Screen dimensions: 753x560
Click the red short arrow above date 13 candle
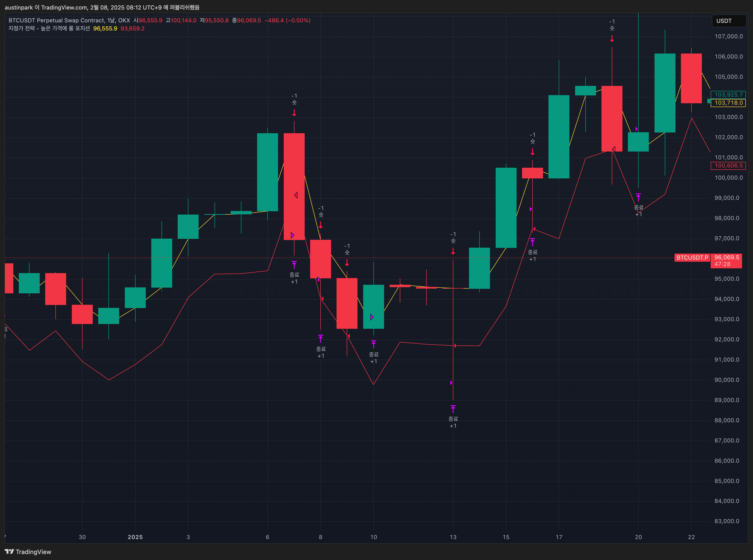pyautogui.click(x=453, y=251)
